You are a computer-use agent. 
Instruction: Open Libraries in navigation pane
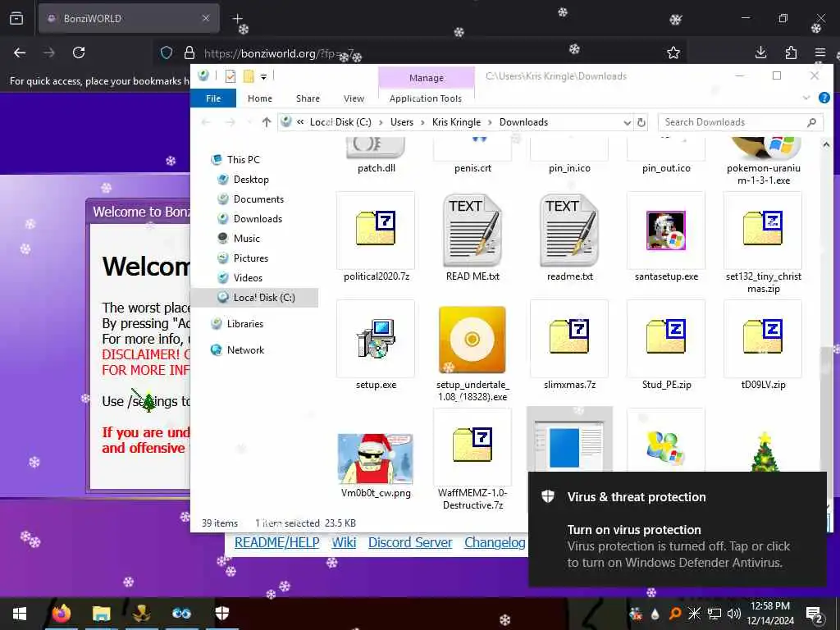pyautogui.click(x=244, y=323)
